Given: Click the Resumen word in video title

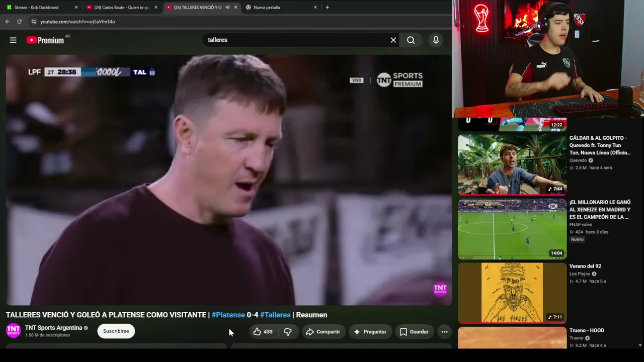Looking at the screenshot, I should [311, 315].
